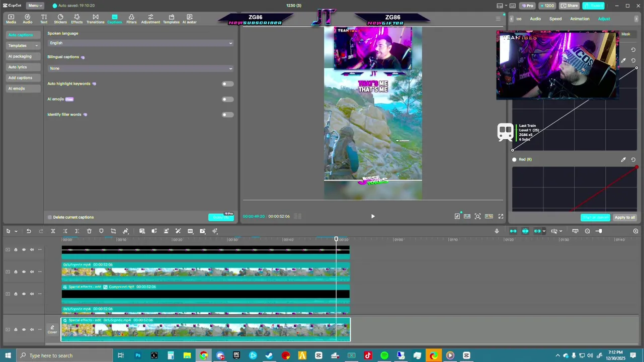
Task: Click the timeline zoom-in magnifier
Action: click(635, 231)
